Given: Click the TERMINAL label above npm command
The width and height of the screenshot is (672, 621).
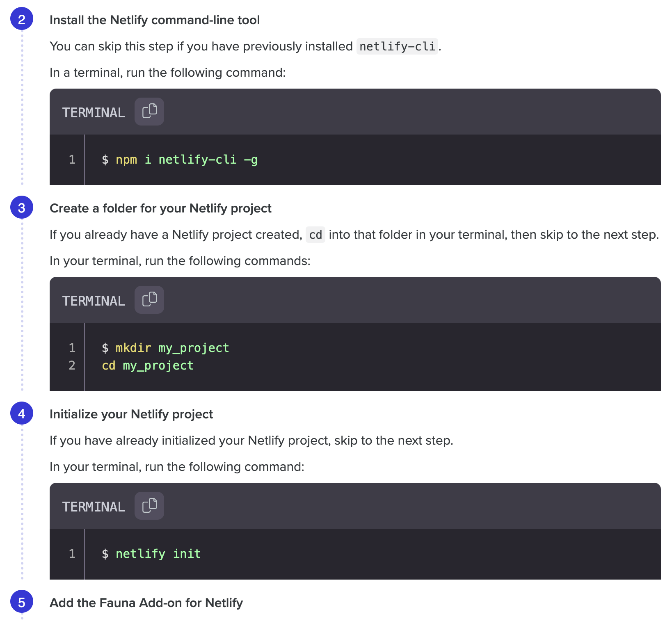Looking at the screenshot, I should tap(94, 112).
